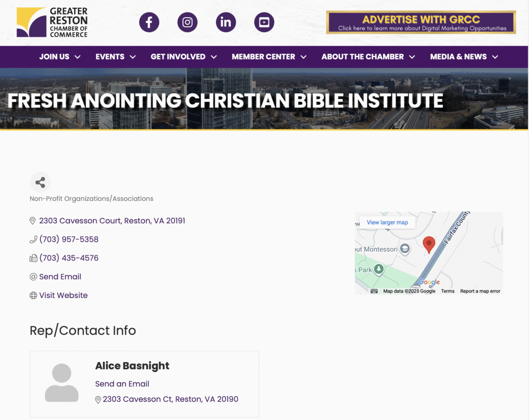
Task: Expand the Events dropdown menu
Action: point(115,57)
